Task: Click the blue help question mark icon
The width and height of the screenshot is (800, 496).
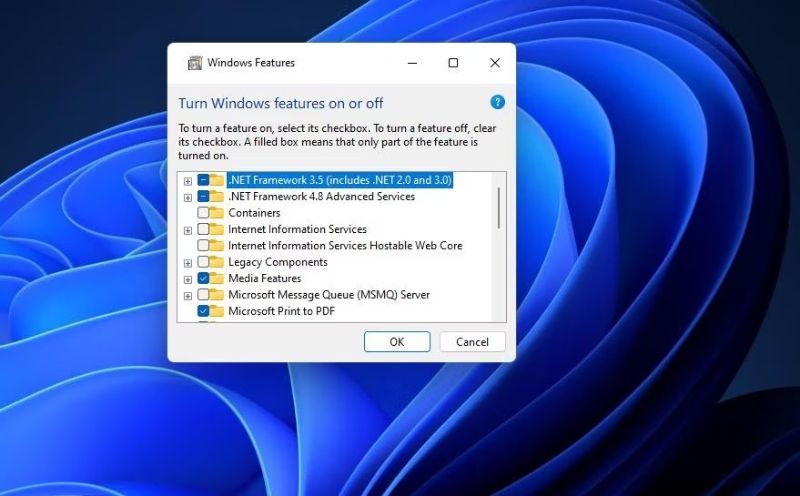Action: coord(497,103)
